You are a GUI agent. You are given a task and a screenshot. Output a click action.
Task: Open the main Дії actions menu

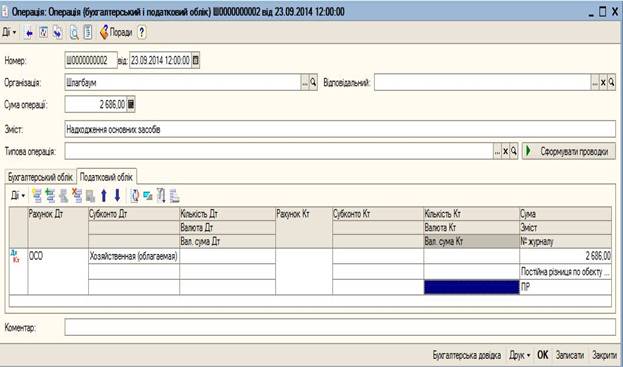(9, 32)
